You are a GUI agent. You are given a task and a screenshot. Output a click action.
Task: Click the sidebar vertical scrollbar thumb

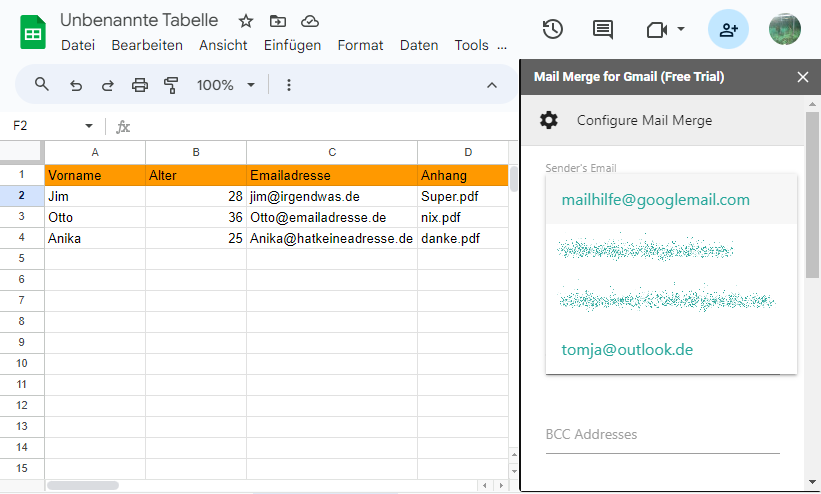(812, 195)
